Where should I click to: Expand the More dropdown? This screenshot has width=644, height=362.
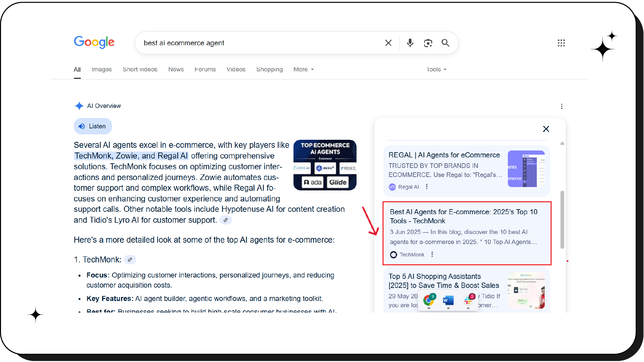304,69
